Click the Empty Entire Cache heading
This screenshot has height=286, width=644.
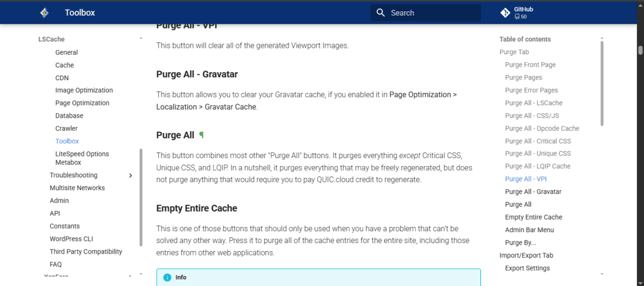coord(197,209)
